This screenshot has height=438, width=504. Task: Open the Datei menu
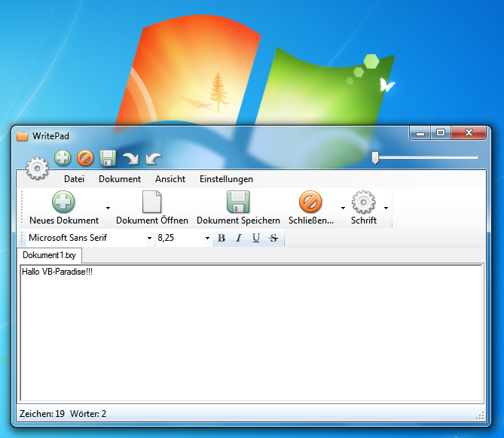click(75, 179)
